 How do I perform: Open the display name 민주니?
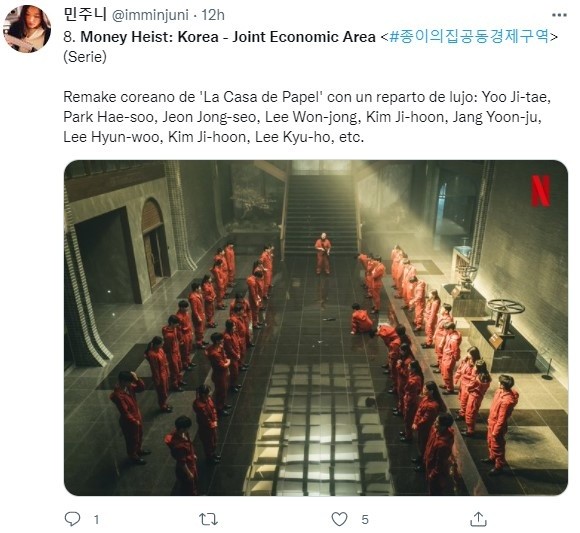pos(85,15)
